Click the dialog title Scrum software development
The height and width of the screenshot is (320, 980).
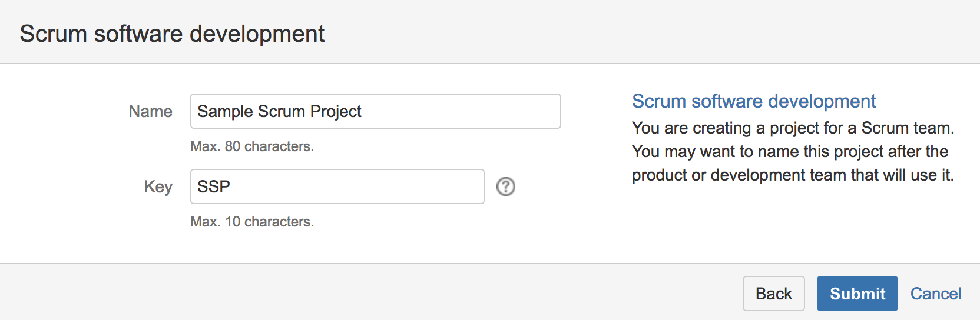(x=172, y=34)
